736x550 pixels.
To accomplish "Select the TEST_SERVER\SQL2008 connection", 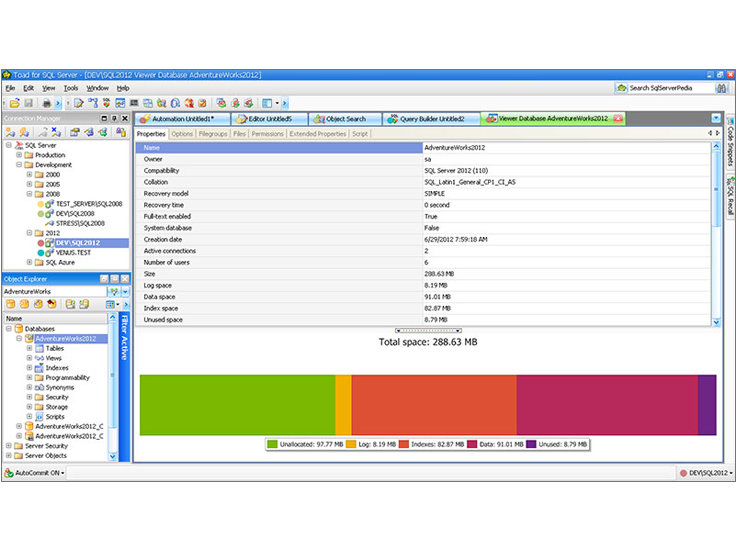I will 89,204.
